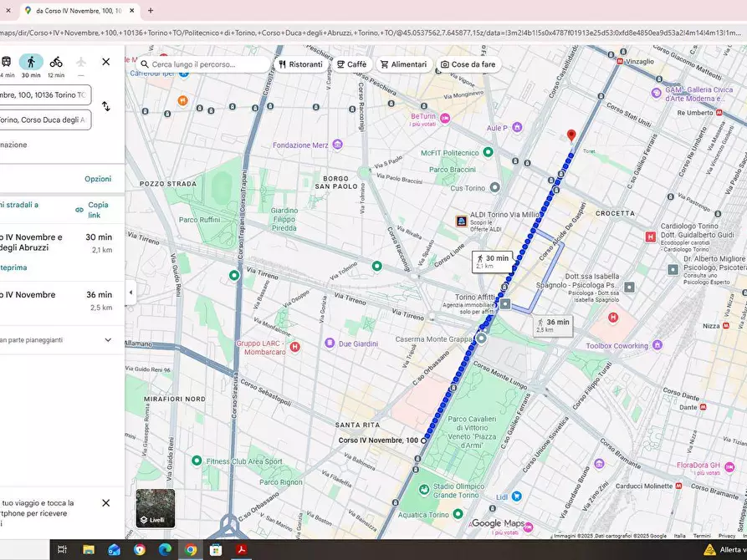Viewport: 747px width, 560px height.
Task: Open the Livelli map layers thumbnail
Action: pyautogui.click(x=156, y=508)
